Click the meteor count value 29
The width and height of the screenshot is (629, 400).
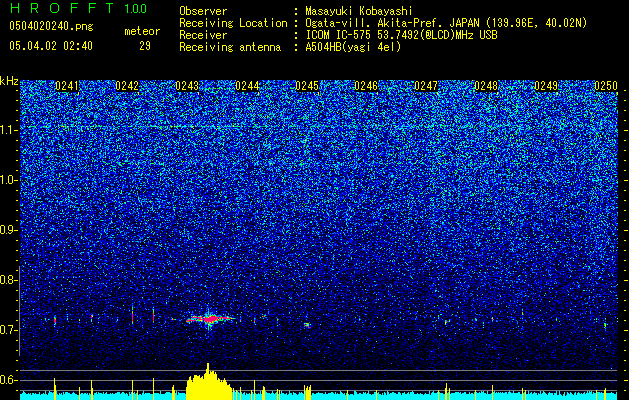coord(145,46)
